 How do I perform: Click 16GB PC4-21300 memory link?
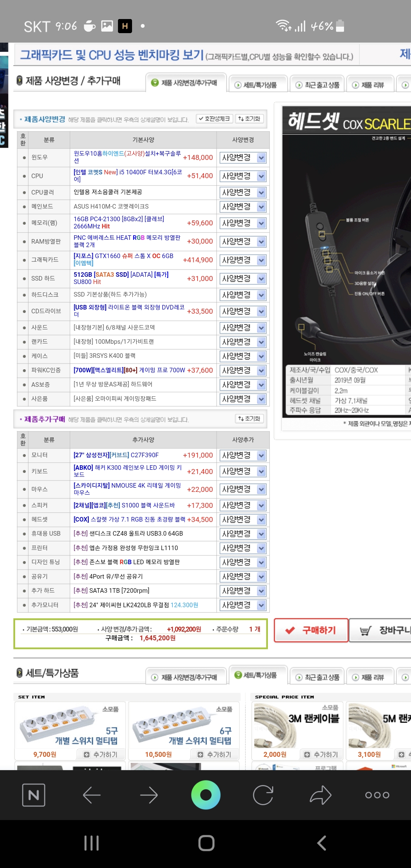119,222
